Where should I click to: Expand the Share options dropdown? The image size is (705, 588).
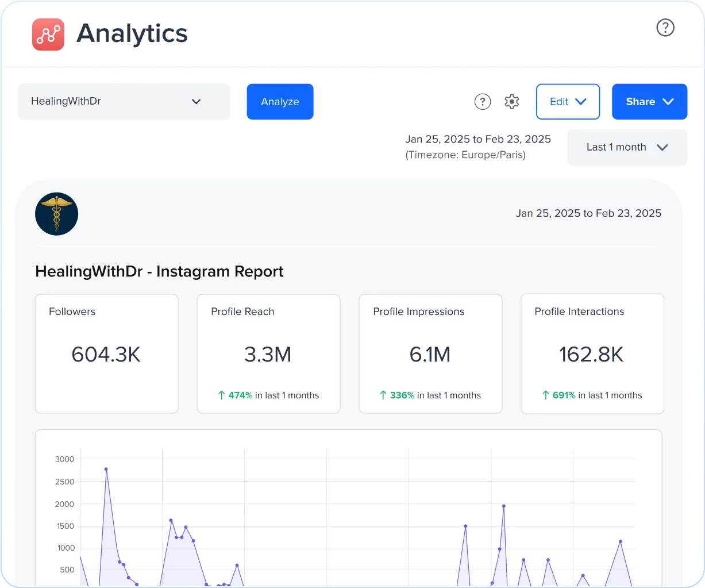tap(649, 101)
